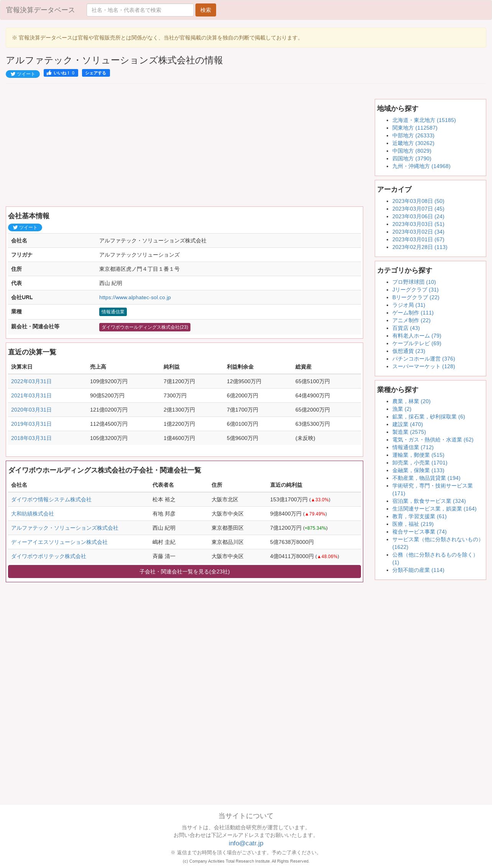Screen dimensions: 492x868
Task: Click the info@catr.jp email link
Action: pyautogui.click(x=246, y=843)
